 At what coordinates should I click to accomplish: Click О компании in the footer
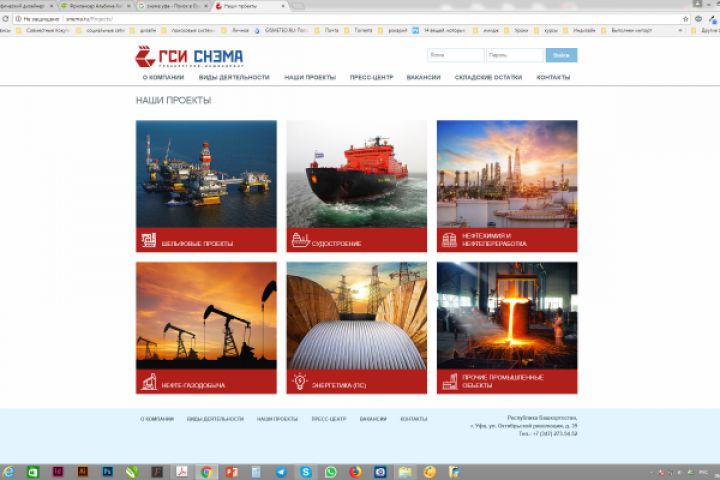pyautogui.click(x=157, y=419)
